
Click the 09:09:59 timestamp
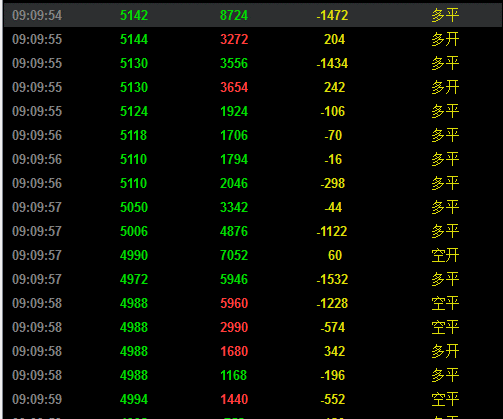[x=37, y=399]
